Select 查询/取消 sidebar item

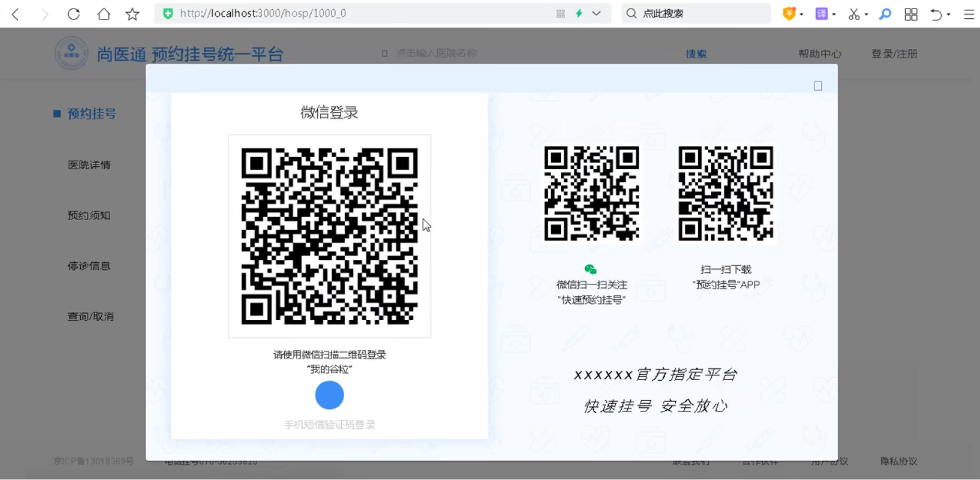point(91,316)
